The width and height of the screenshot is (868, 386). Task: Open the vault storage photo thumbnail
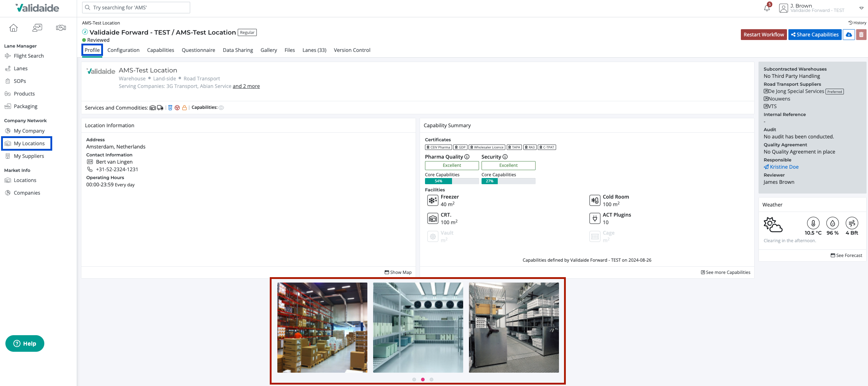514,328
